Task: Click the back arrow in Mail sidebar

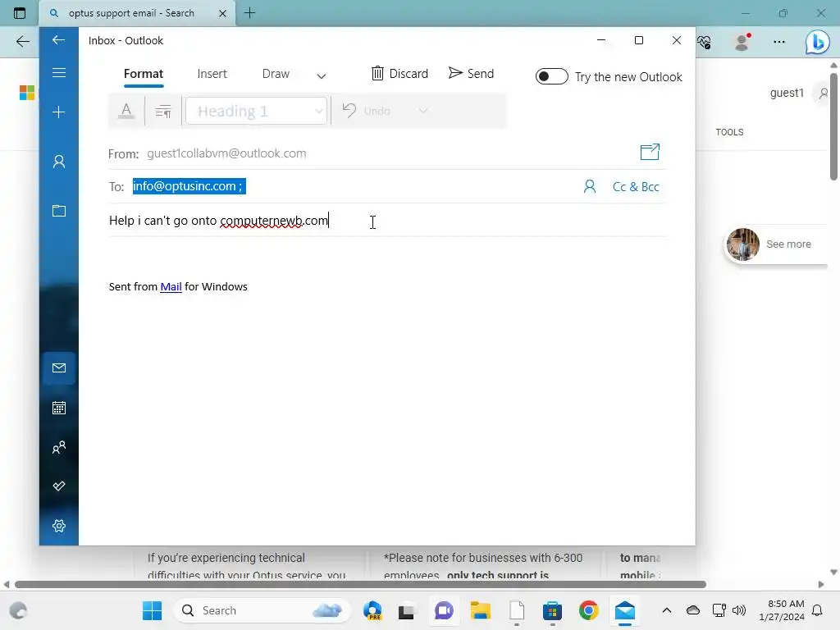Action: tap(58, 40)
